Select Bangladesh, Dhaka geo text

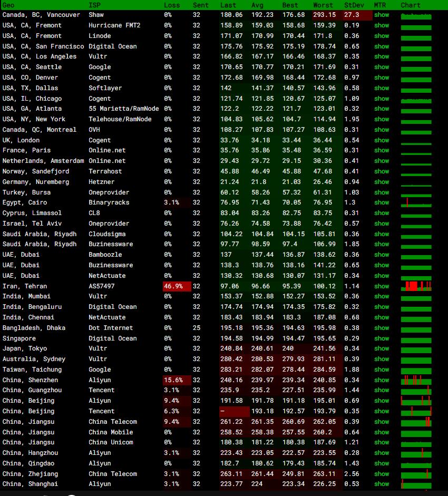point(34,328)
